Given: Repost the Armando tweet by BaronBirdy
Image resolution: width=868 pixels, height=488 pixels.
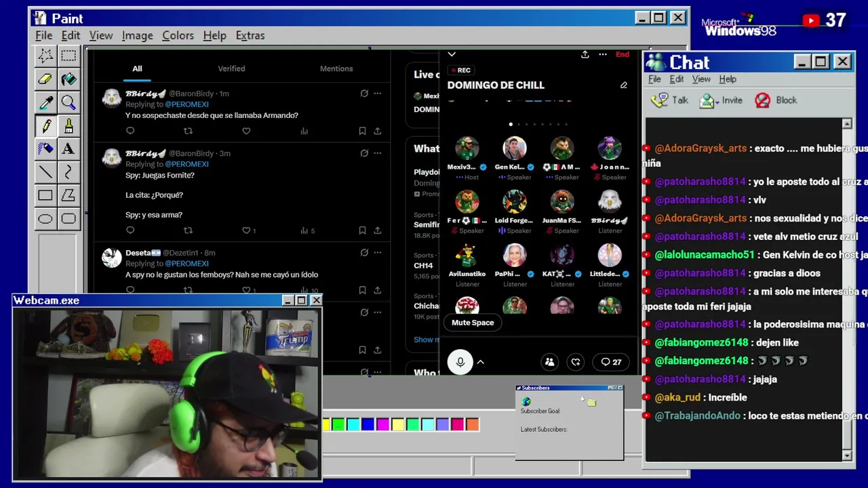Looking at the screenshot, I should click(x=188, y=131).
